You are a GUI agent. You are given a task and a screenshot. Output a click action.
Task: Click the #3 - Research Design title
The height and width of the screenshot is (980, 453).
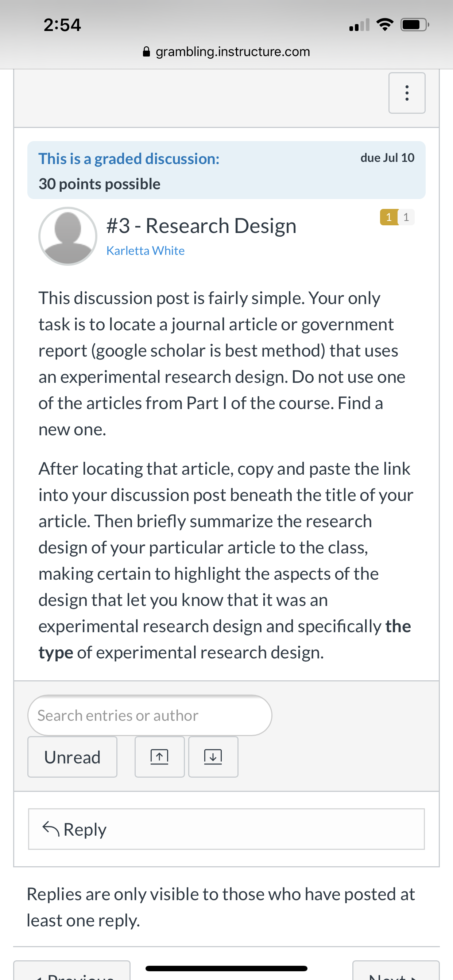point(201,226)
